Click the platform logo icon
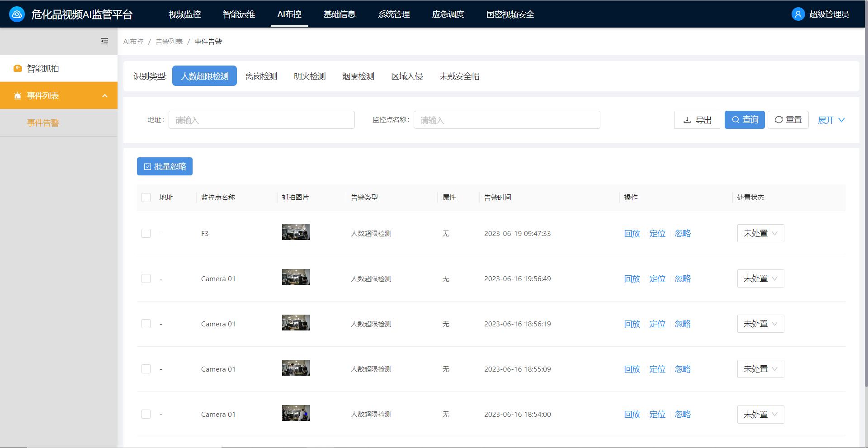The width and height of the screenshot is (868, 448). tap(17, 14)
